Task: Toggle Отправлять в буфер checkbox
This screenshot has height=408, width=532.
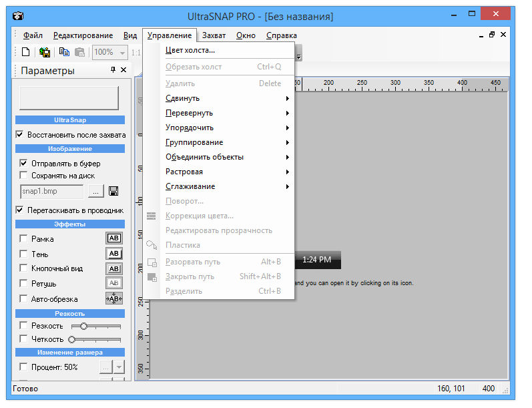Action: pos(23,164)
